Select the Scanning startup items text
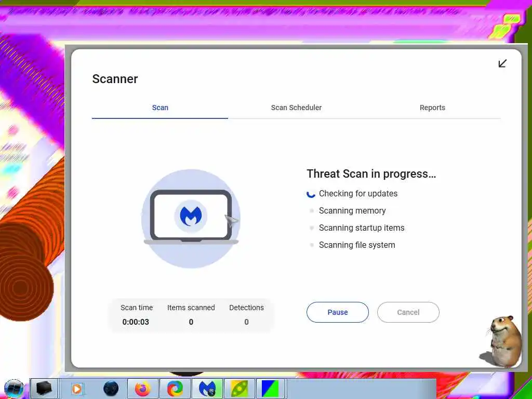This screenshot has height=399, width=532. coord(362,228)
